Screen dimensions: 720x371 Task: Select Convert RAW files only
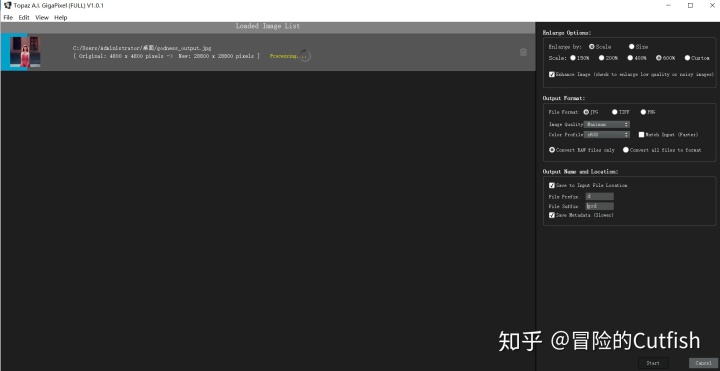[x=552, y=150]
